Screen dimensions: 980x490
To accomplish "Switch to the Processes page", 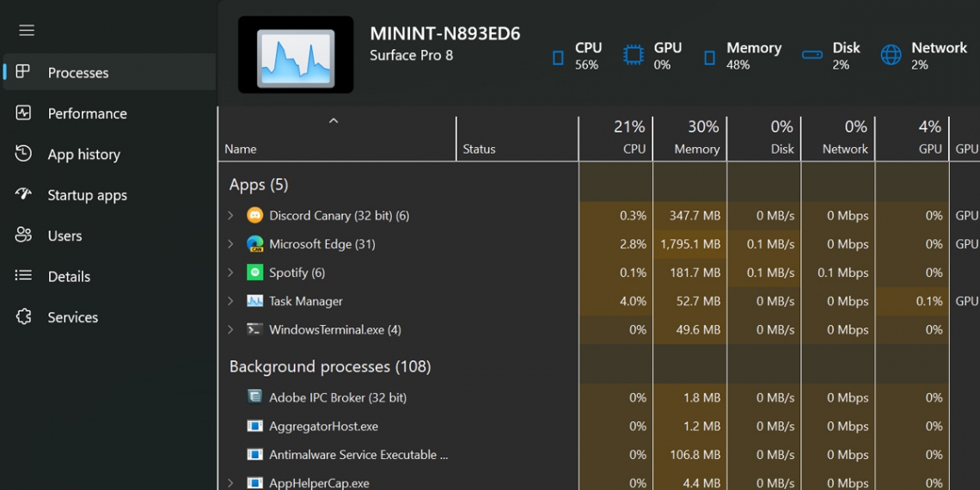I will (x=110, y=72).
